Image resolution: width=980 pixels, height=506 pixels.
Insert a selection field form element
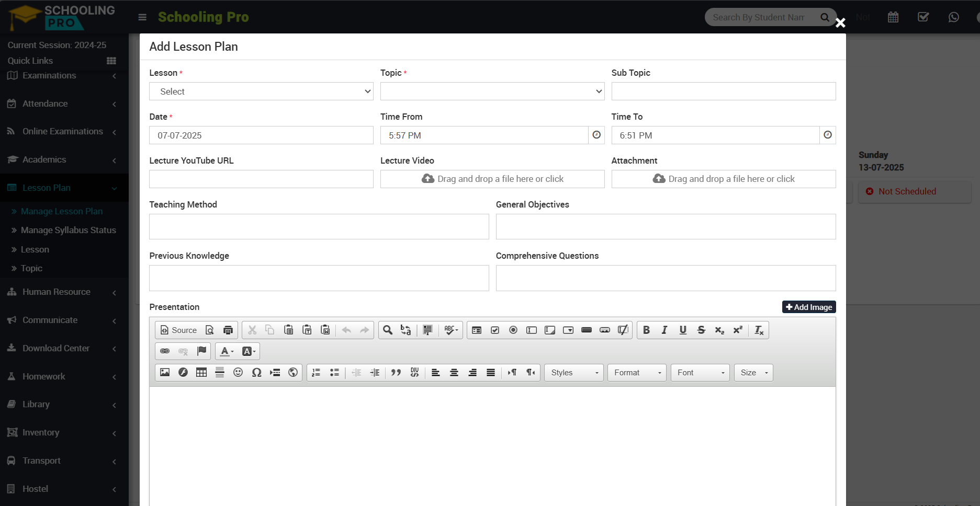coord(568,330)
